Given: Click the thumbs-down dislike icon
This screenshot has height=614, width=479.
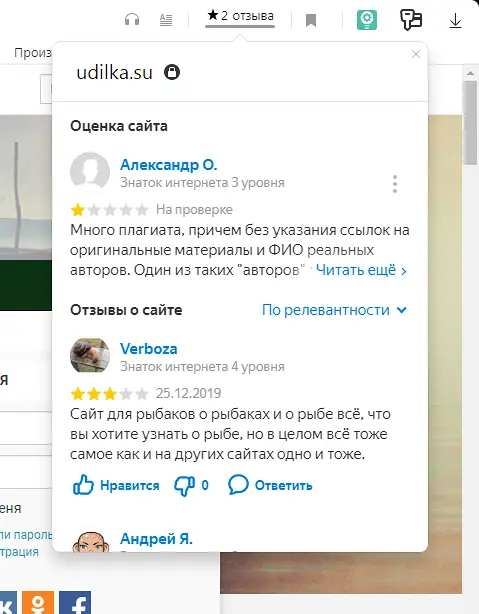Looking at the screenshot, I should [184, 486].
